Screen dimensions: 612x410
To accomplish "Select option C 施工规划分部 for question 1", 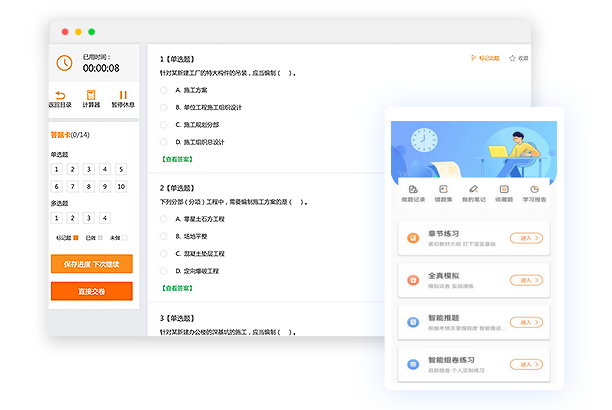I will coord(164,125).
